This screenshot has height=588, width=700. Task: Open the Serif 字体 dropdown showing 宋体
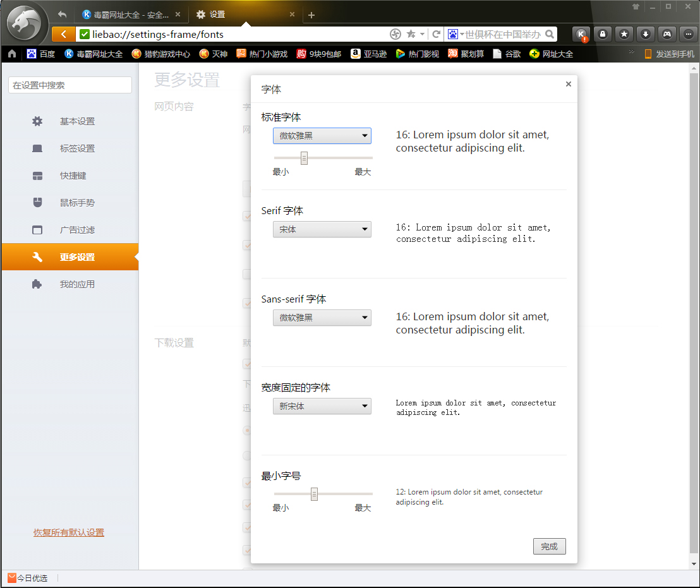322,229
